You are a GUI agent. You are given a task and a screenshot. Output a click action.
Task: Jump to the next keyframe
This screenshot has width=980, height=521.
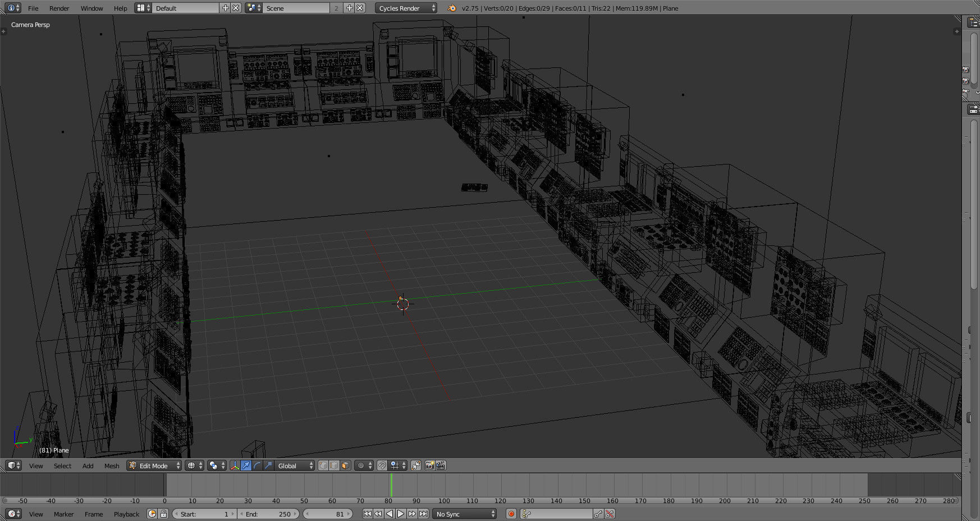[x=412, y=514]
